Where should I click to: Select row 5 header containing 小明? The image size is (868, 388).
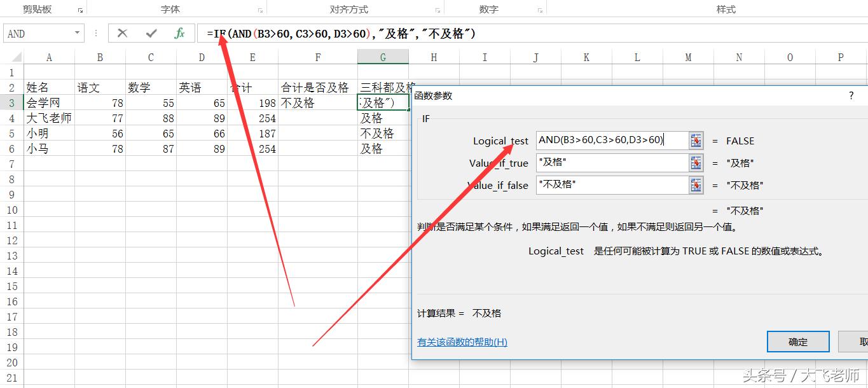[x=11, y=133]
